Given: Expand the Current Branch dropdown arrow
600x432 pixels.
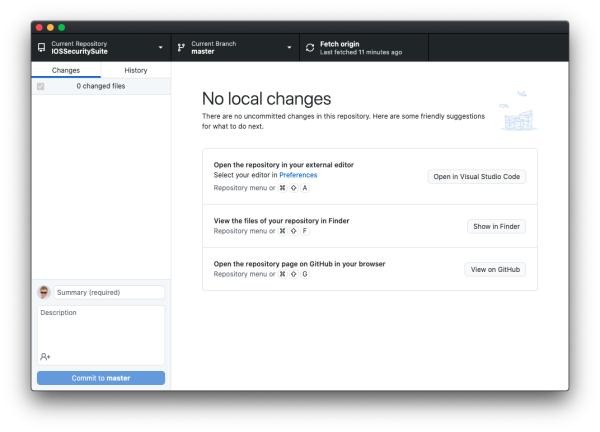Looking at the screenshot, I should point(289,47).
